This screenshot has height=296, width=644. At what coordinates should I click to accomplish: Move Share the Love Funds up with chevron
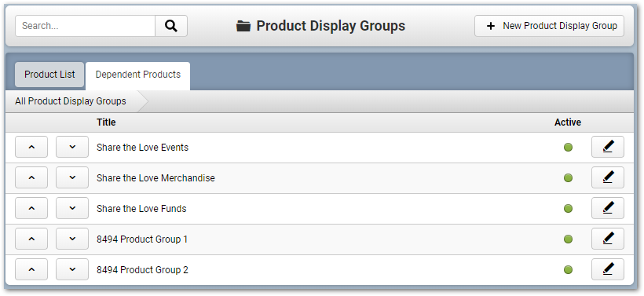(x=31, y=208)
